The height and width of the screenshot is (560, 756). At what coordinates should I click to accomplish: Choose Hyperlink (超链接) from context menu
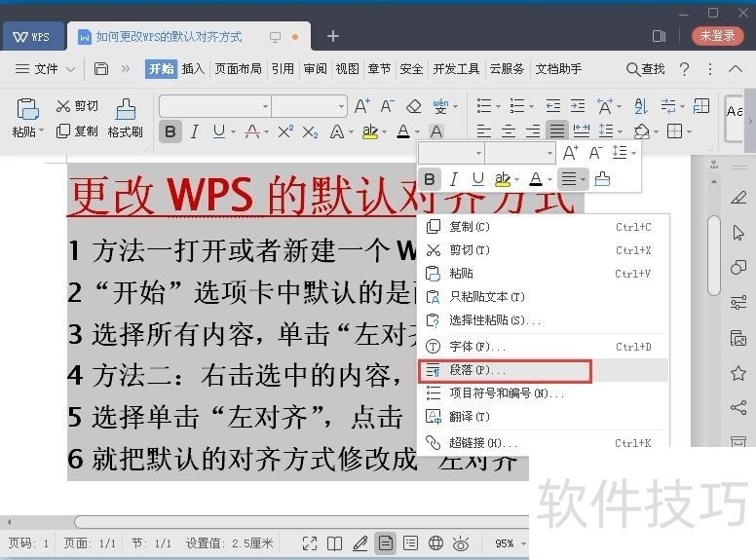pos(543,442)
